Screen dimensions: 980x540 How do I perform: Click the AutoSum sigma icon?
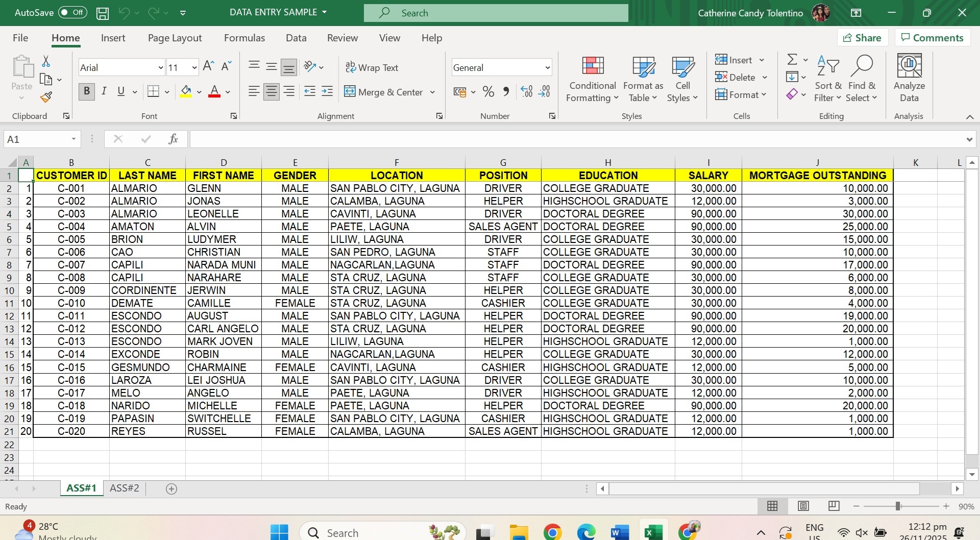coord(792,60)
